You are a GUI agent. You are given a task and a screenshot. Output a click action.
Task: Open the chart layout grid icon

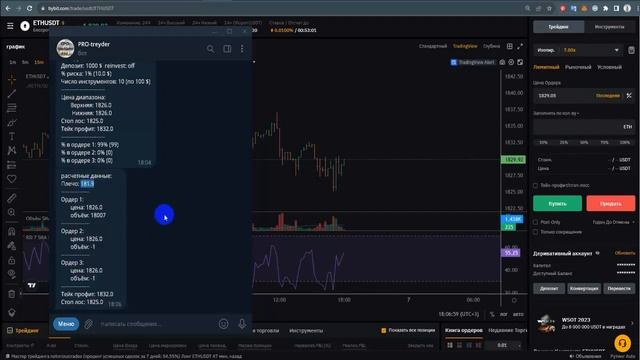[x=510, y=47]
